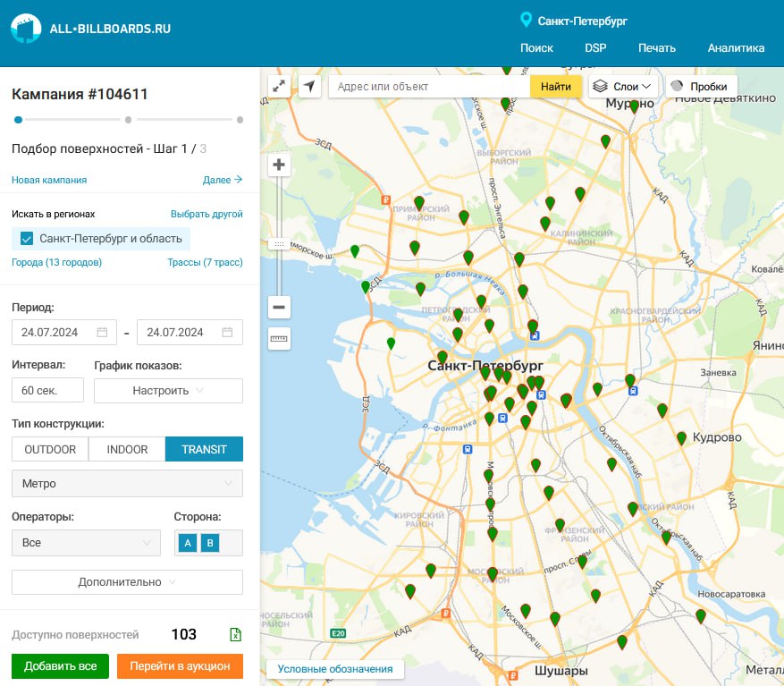Toggle fullscreen map with the expand icon

tap(279, 86)
